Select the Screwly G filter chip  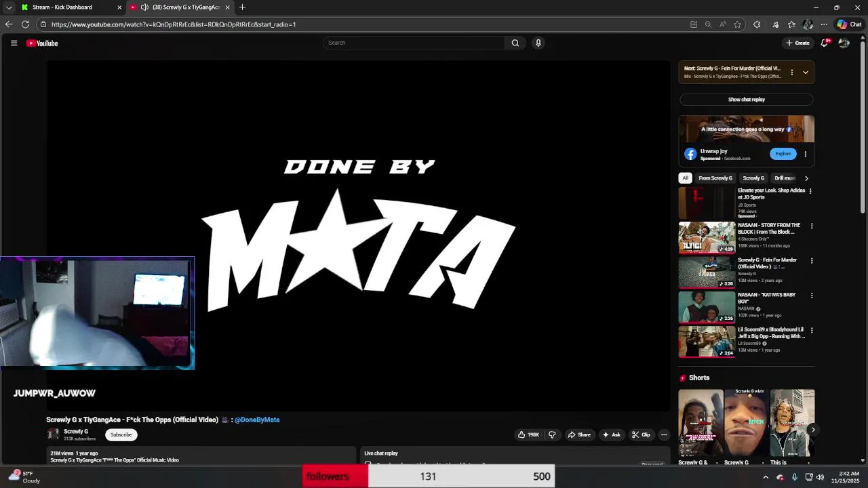[x=753, y=178]
